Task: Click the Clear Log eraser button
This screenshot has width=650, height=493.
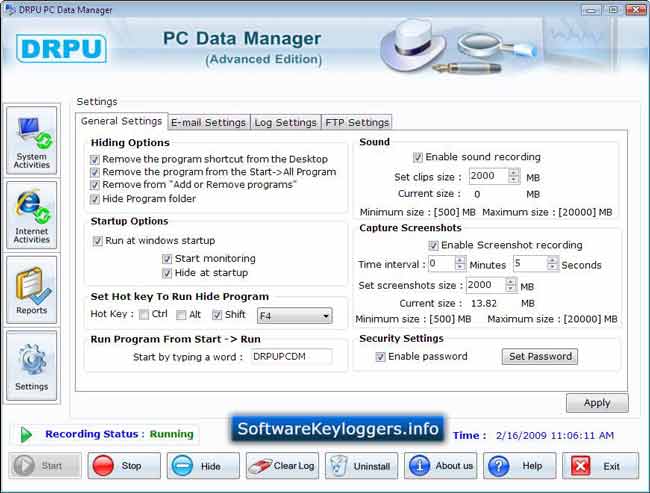Action: pos(282,466)
